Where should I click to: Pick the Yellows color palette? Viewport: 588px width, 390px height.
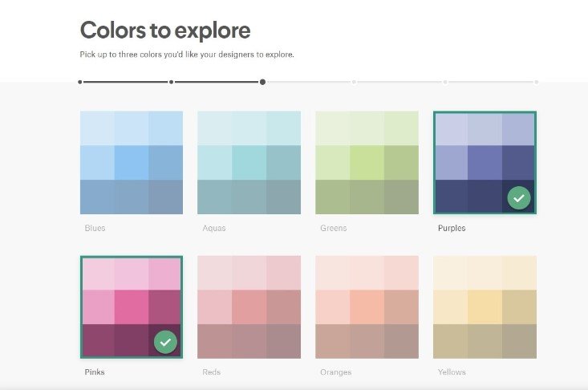485,307
